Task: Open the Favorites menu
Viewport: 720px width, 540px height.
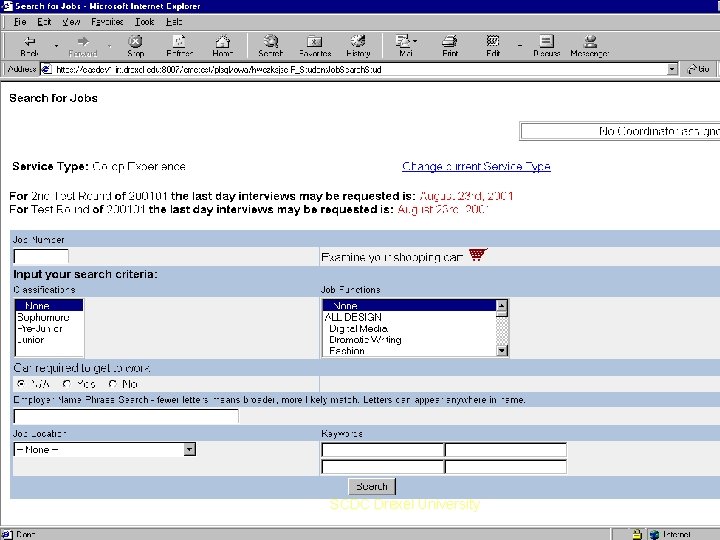Action: coord(107,22)
